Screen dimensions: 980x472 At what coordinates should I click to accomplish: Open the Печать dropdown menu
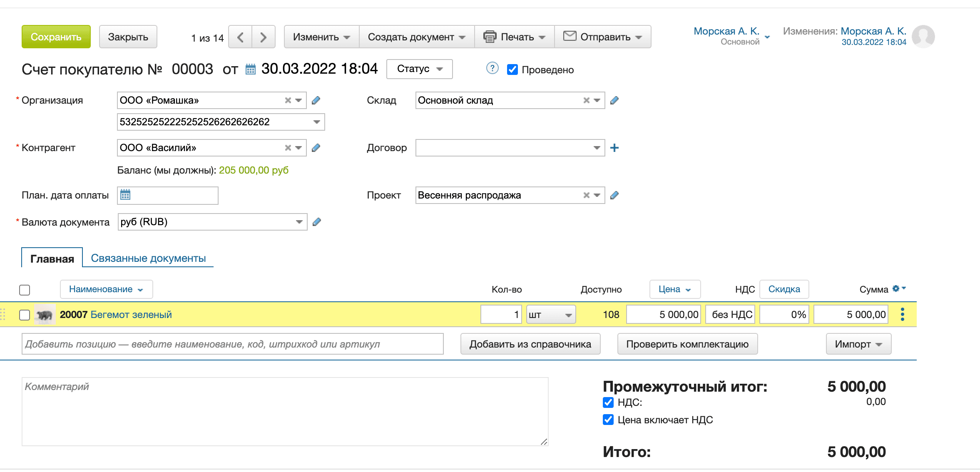[x=515, y=37]
